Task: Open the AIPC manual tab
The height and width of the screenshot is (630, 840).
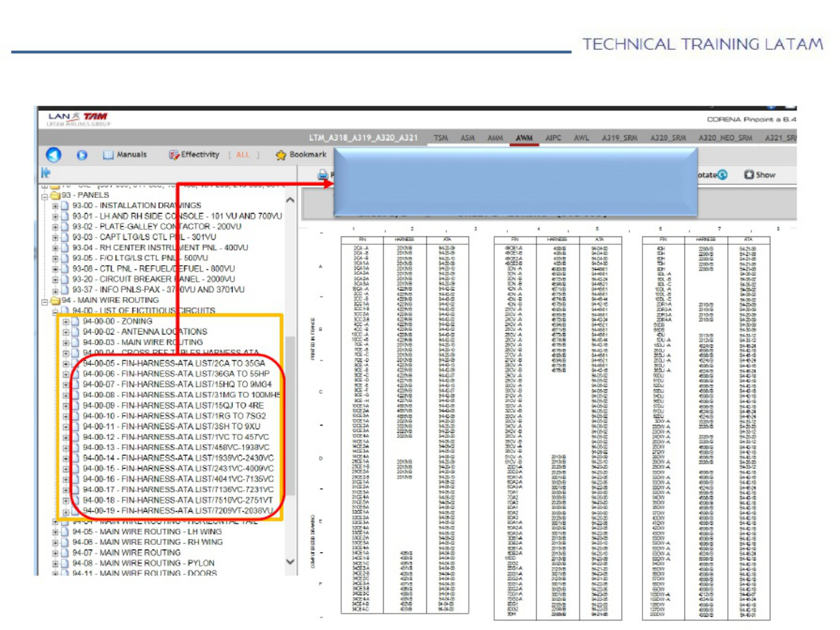Action: (554, 138)
